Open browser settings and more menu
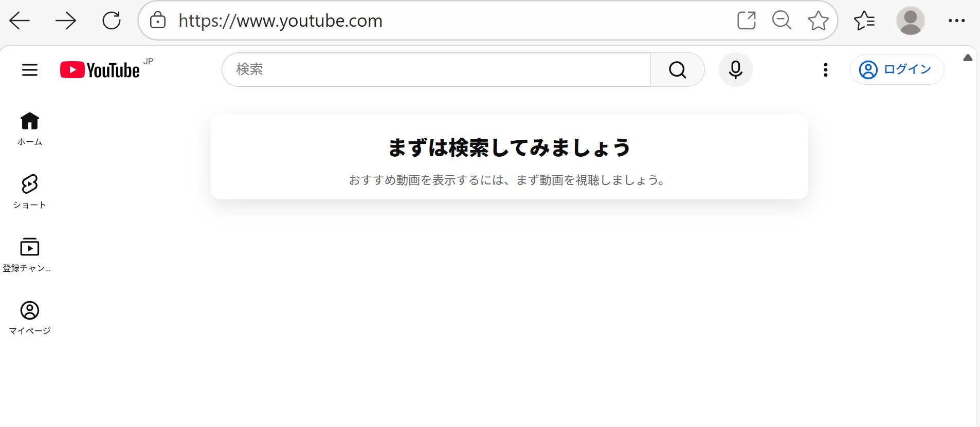Screen dimensions: 980x427 (x=956, y=21)
